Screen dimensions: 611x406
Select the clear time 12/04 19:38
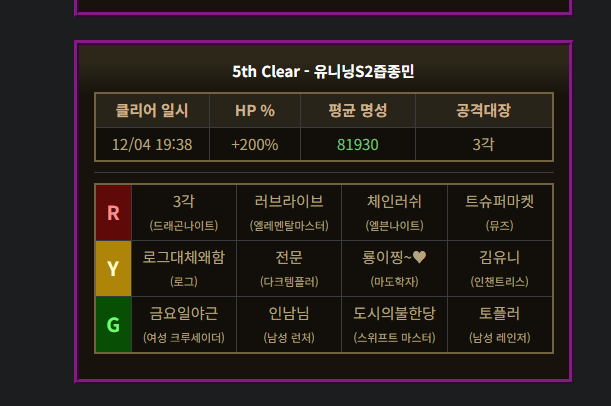point(152,144)
